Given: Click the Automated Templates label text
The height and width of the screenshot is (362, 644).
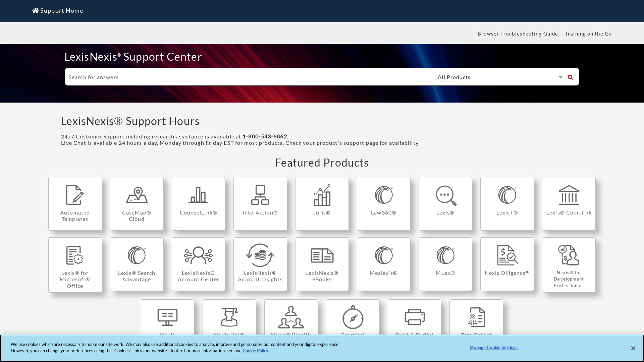Looking at the screenshot, I should tap(75, 216).
